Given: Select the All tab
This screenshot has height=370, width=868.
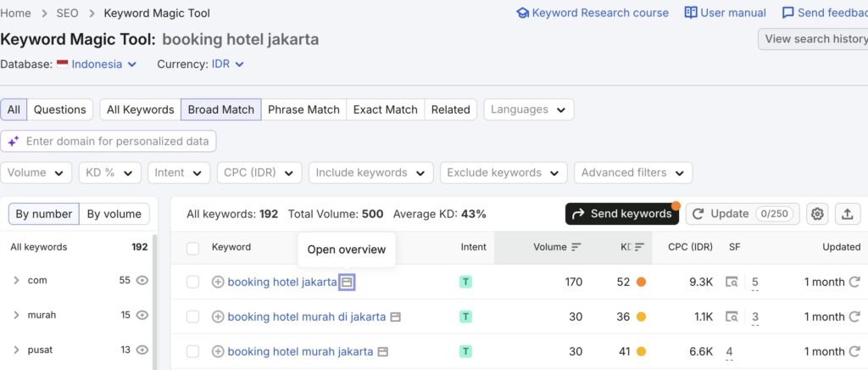Looking at the screenshot, I should (x=14, y=109).
